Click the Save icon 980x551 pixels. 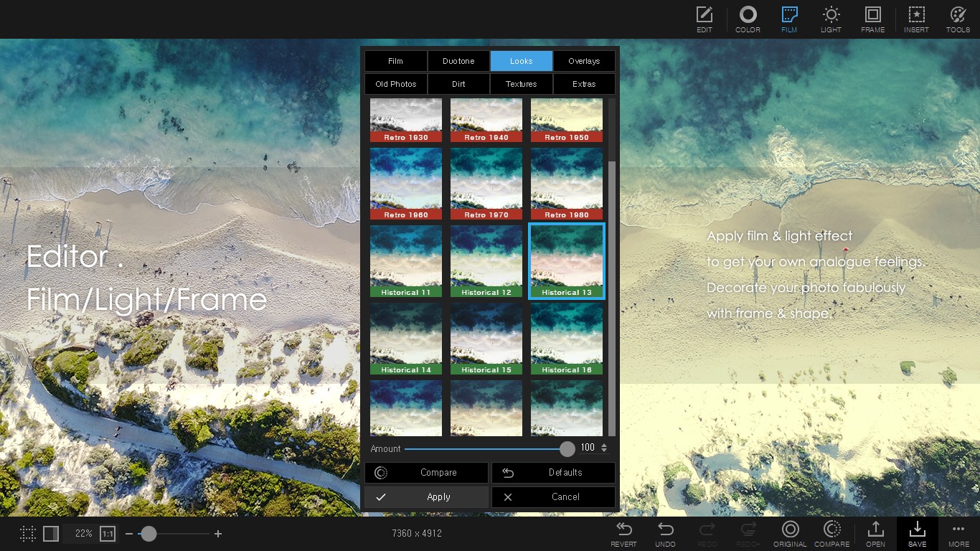917,532
